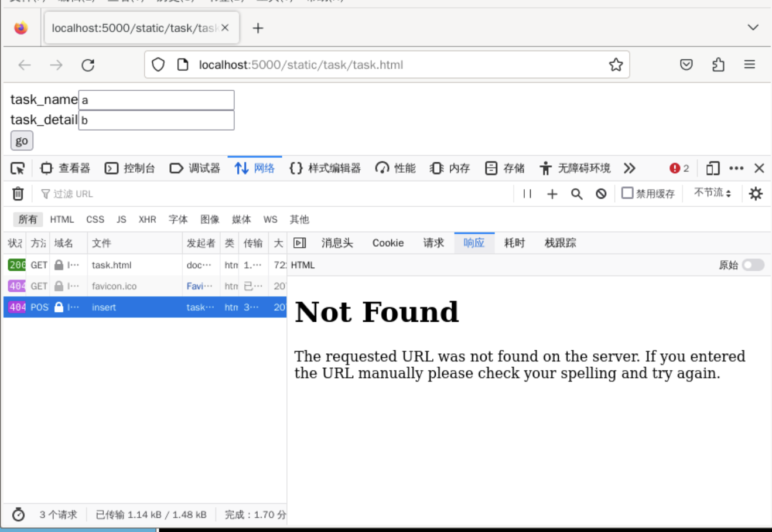772x532 pixels.
Task: Select the 网络 network tab
Action: click(x=255, y=168)
